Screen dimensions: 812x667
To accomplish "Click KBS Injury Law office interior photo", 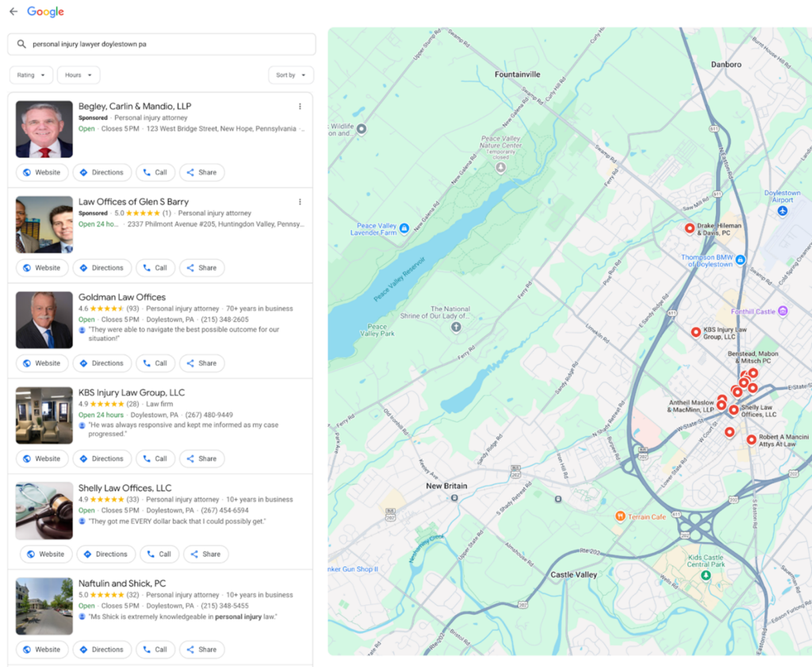I will pos(44,416).
